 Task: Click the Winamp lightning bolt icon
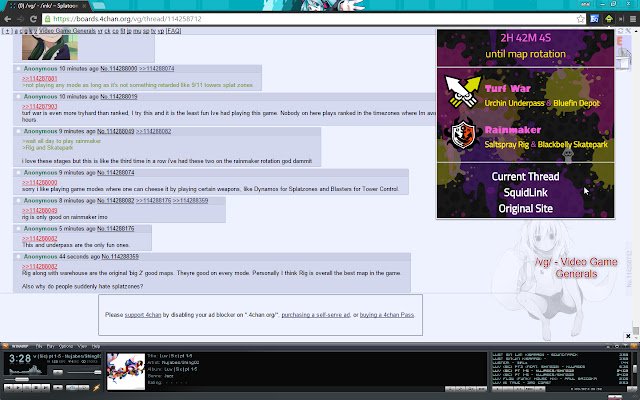coord(96,387)
